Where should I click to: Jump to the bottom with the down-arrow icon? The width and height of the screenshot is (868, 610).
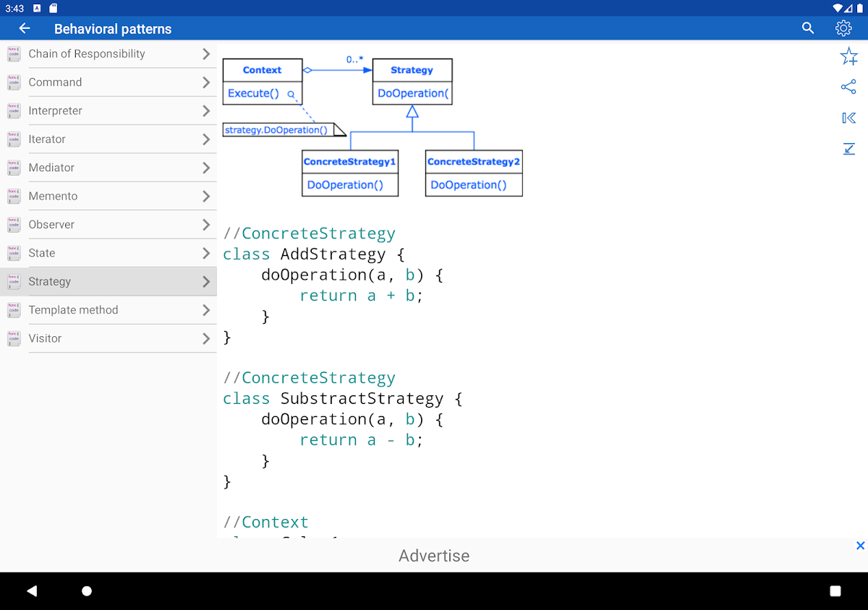(x=848, y=149)
